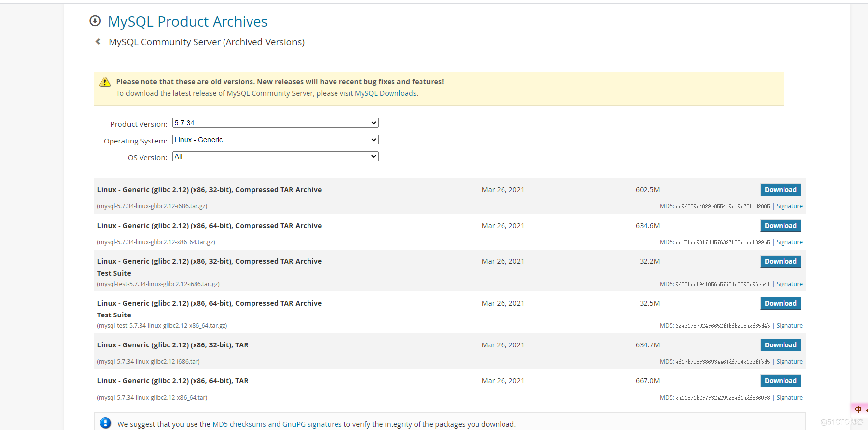Viewport: 868px width, 430px height.
Task: Click the 64-bit Compressed TAR Archive title without Test Suite
Action: point(209,226)
